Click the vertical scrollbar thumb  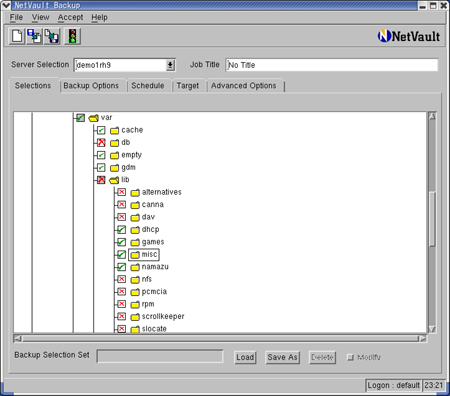pyautogui.click(x=432, y=219)
